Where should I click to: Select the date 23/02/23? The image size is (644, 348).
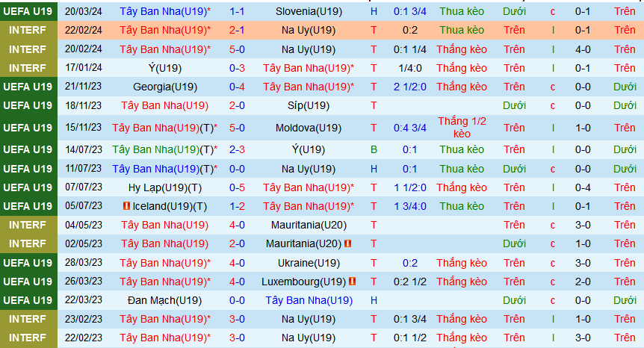pos(84,320)
